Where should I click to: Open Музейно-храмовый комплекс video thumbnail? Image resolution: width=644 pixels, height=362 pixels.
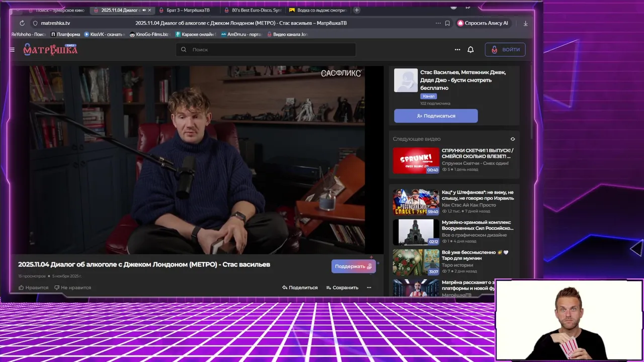pyautogui.click(x=416, y=232)
